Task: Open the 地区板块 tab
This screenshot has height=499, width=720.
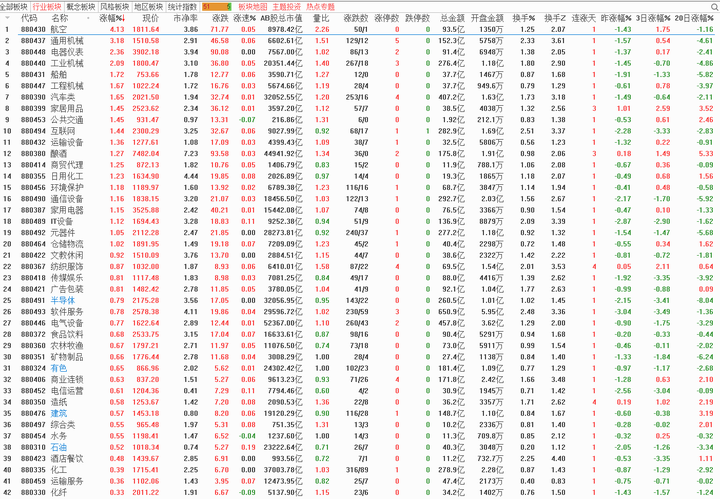Action: [x=148, y=7]
